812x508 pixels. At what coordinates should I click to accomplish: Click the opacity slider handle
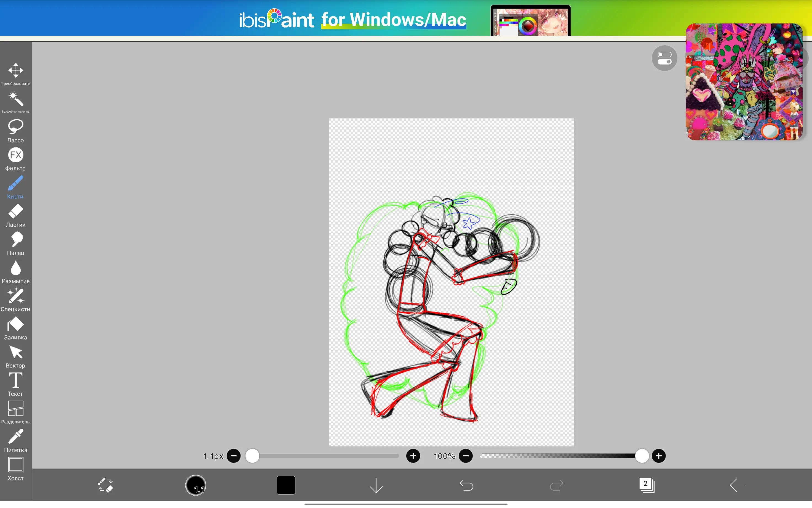pos(642,456)
